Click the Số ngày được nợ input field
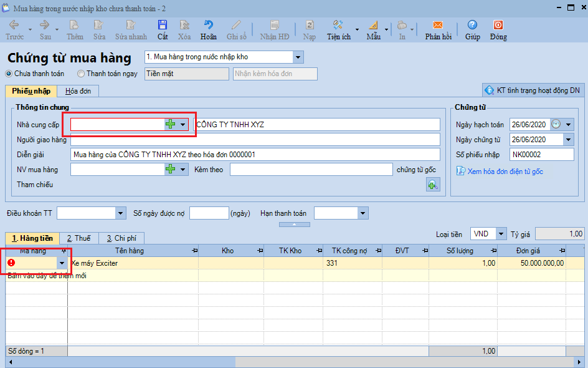The image size is (588, 368). (209, 213)
